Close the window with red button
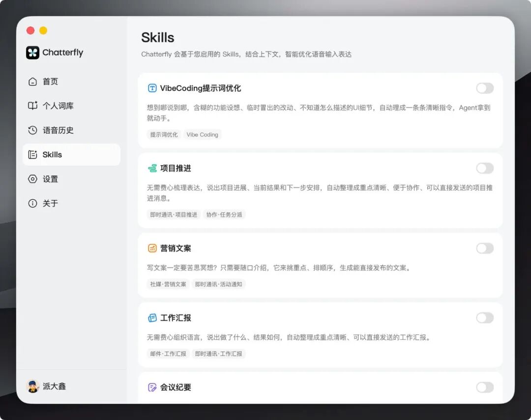531x420 pixels. pyautogui.click(x=30, y=30)
